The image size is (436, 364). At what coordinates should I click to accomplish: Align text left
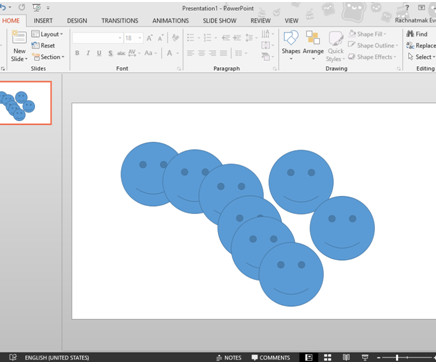[190, 53]
